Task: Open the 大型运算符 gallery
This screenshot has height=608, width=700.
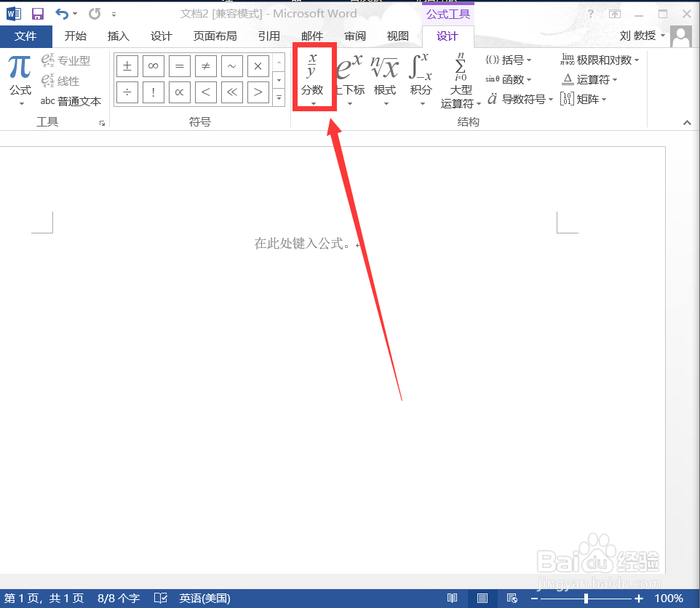Action: 461,80
